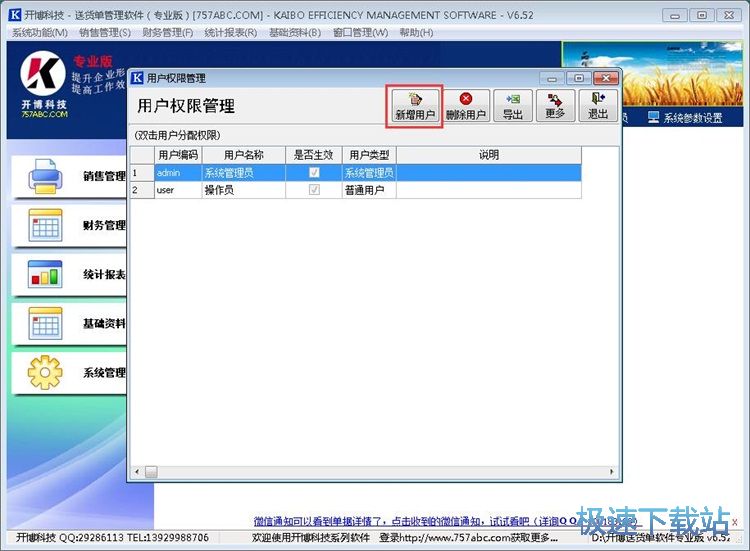
Task: Click the 系统管理 sidebar text label
Action: [x=104, y=372]
